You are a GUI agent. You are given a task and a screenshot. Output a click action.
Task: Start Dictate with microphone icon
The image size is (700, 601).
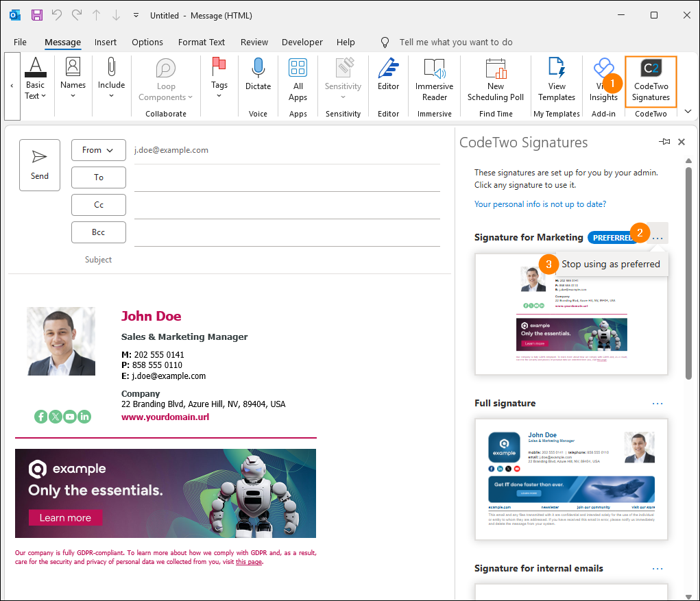[258, 74]
